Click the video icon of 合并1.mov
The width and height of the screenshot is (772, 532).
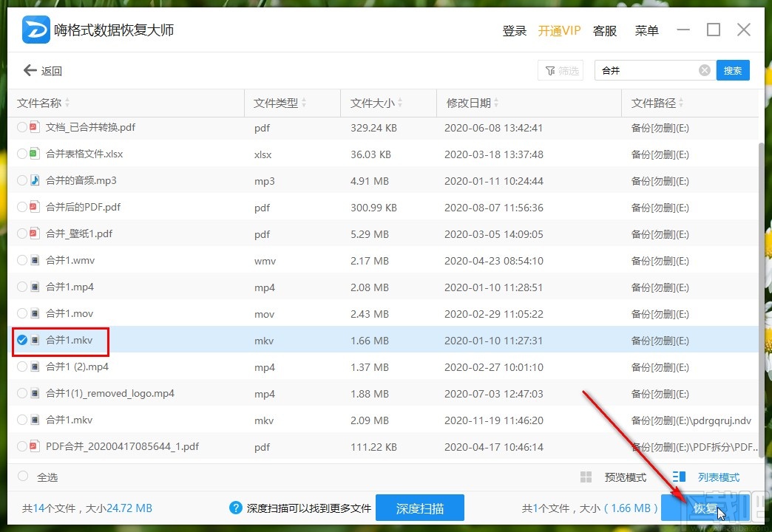point(35,313)
